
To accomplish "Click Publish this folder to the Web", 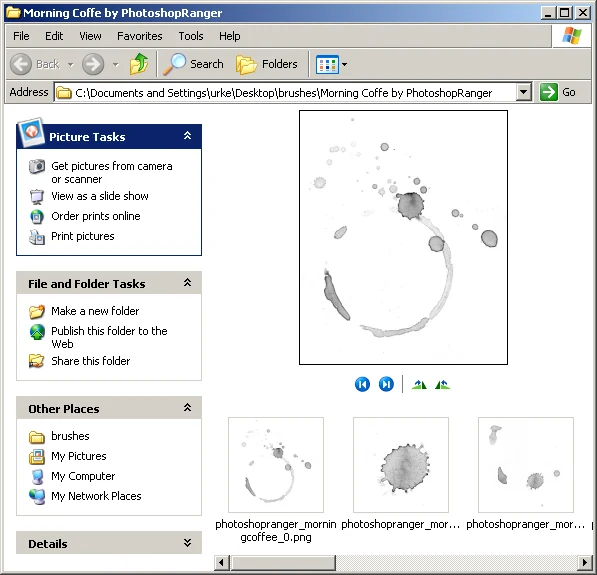I will (x=109, y=337).
